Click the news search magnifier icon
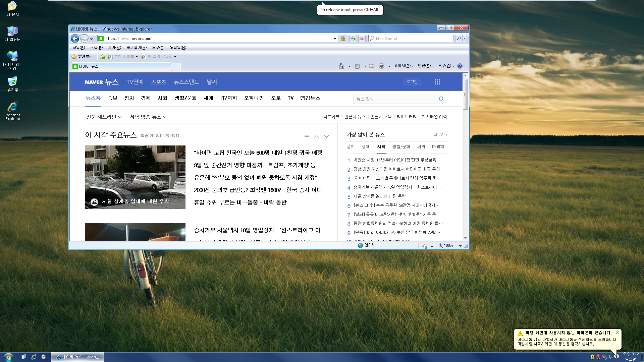644x362 pixels. point(441,99)
